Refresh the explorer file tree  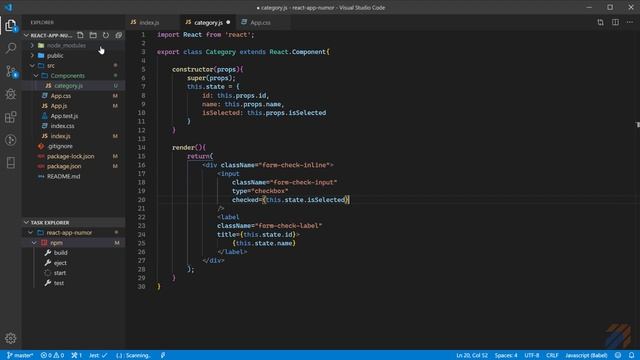point(106,36)
